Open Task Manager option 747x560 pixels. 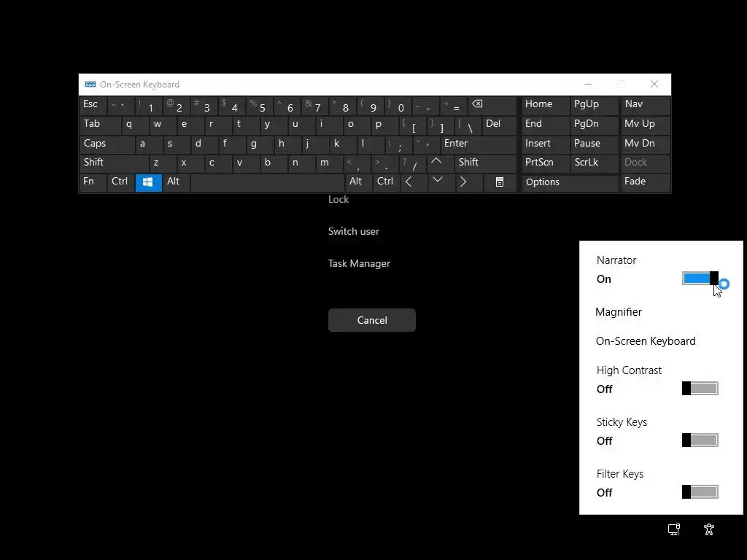359,263
